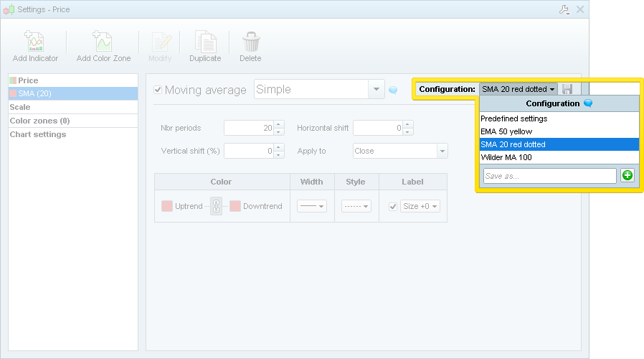Toggle the Label checkbox
This screenshot has height=359, width=644.
point(392,206)
